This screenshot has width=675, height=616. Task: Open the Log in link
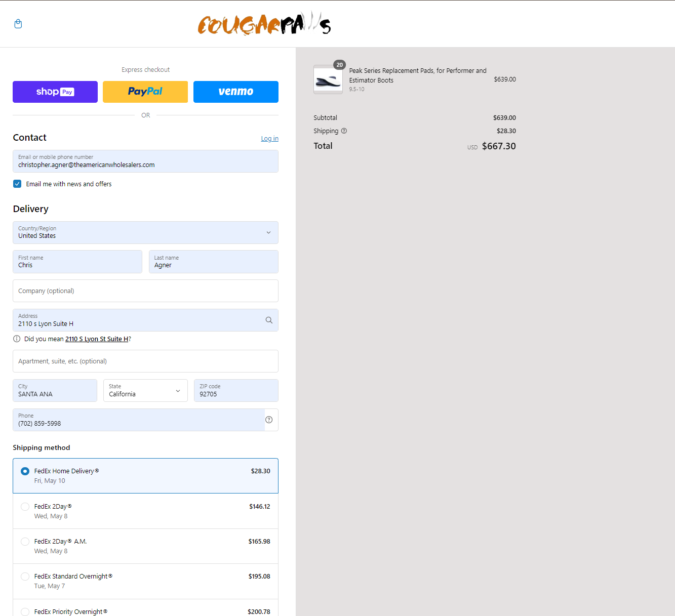[x=269, y=139]
